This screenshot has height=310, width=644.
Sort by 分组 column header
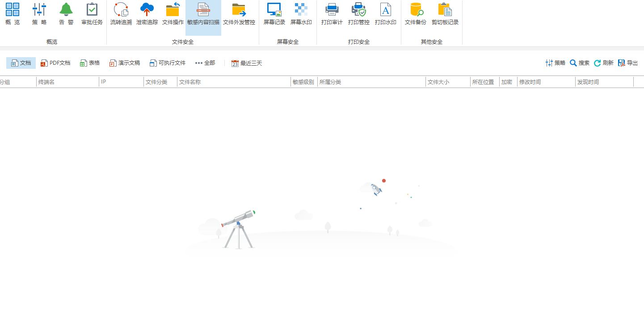coord(18,82)
